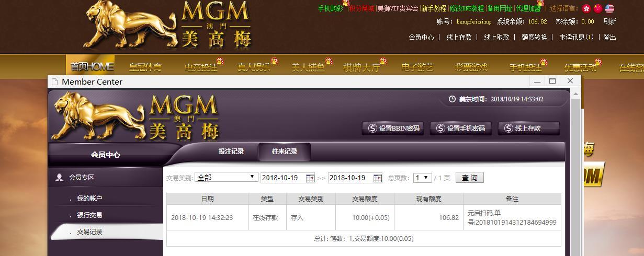Open 电子游艺 in the main navigation
644x256 pixels.
click(x=417, y=67)
